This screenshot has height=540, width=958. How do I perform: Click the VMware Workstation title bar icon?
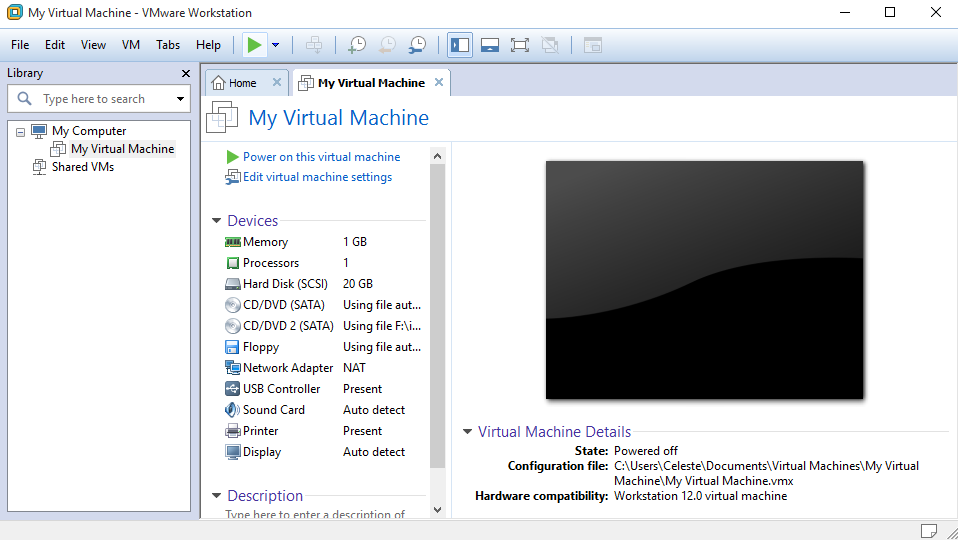tap(15, 12)
